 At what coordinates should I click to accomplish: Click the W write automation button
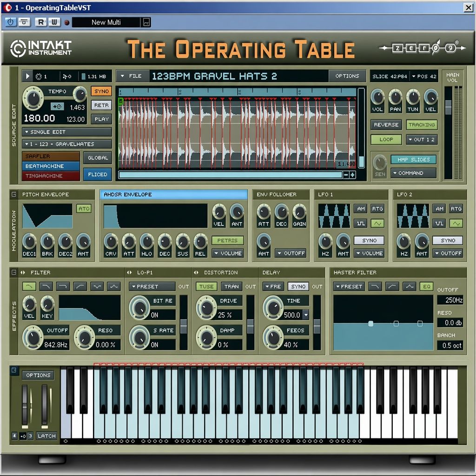pos(54,22)
